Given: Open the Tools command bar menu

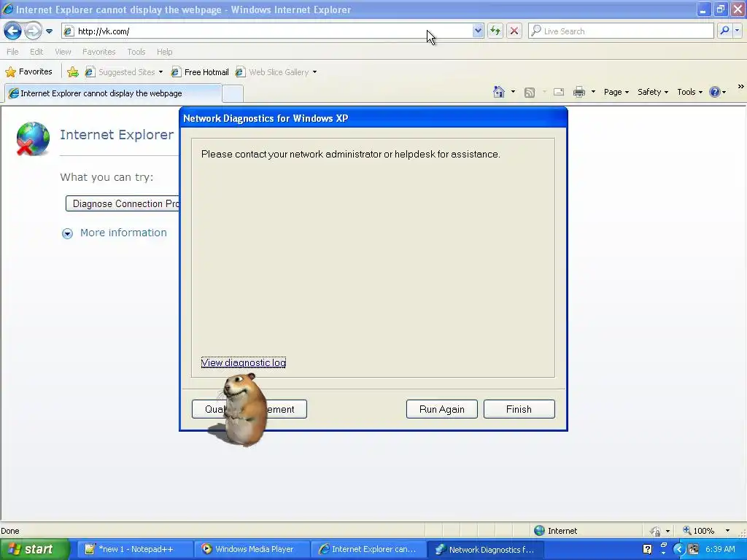Looking at the screenshot, I should [x=690, y=92].
